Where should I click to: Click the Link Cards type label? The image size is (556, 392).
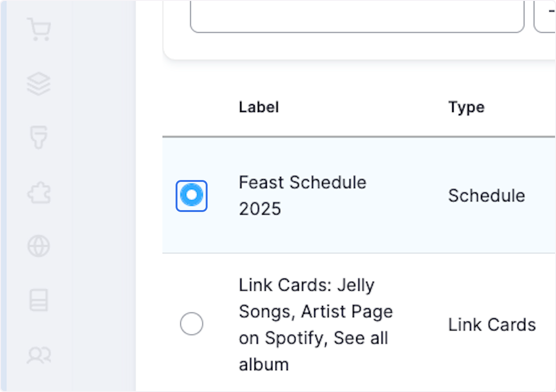492,324
